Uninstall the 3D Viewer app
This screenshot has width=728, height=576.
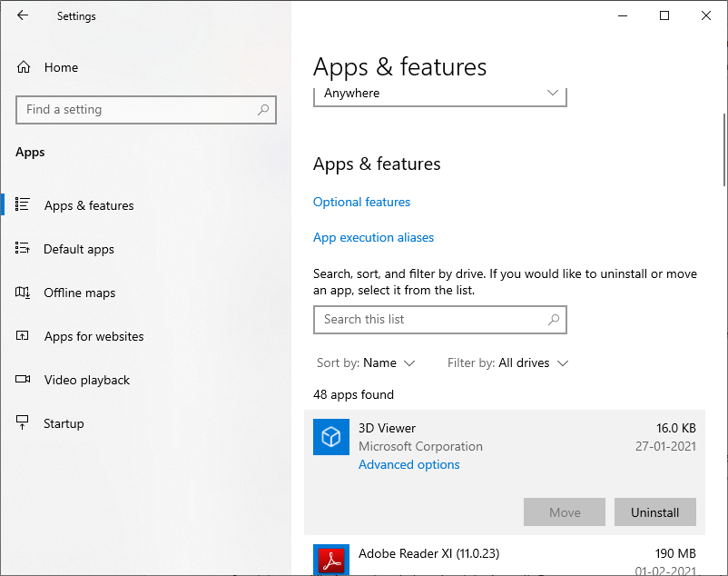point(655,511)
